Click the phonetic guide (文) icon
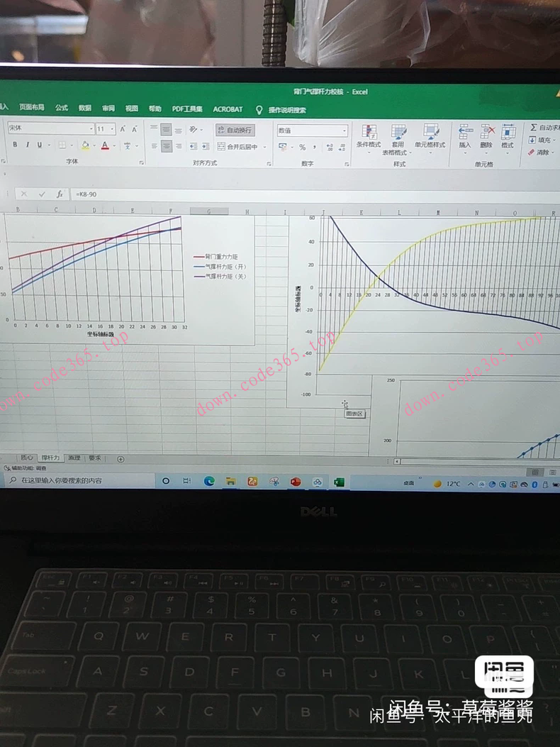The height and width of the screenshot is (747, 560). [x=127, y=145]
